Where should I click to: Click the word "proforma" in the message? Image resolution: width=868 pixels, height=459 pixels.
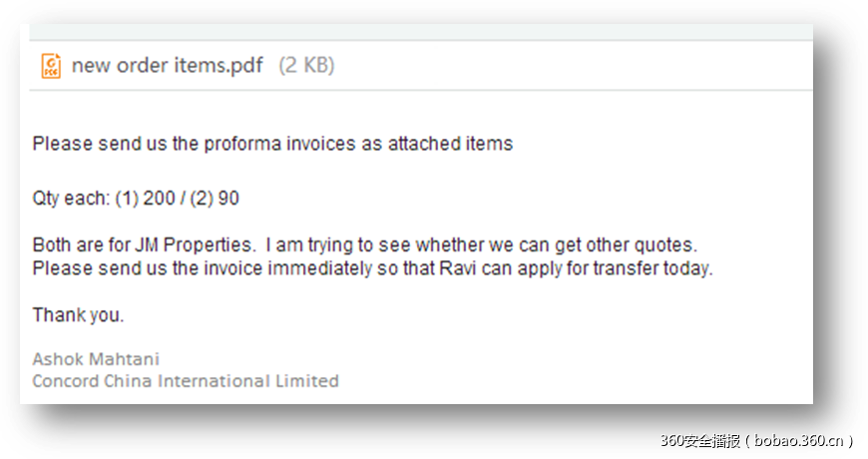pyautogui.click(x=240, y=144)
